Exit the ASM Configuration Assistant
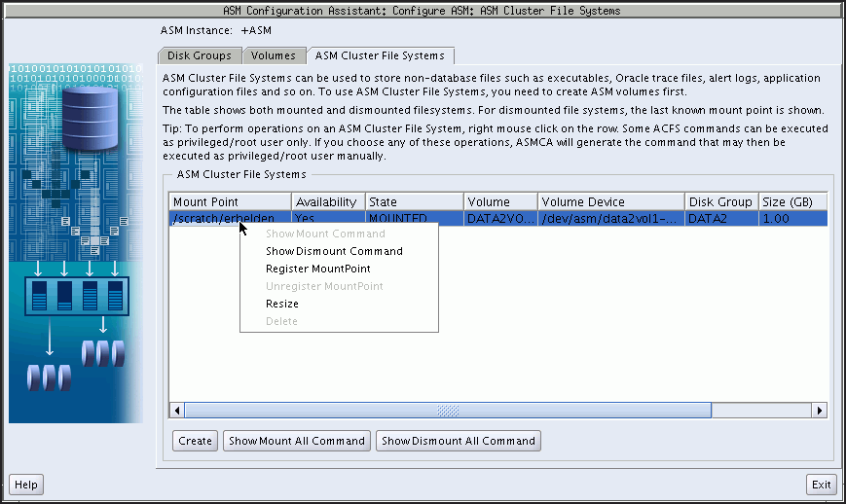Image resolution: width=846 pixels, height=504 pixels. [821, 485]
